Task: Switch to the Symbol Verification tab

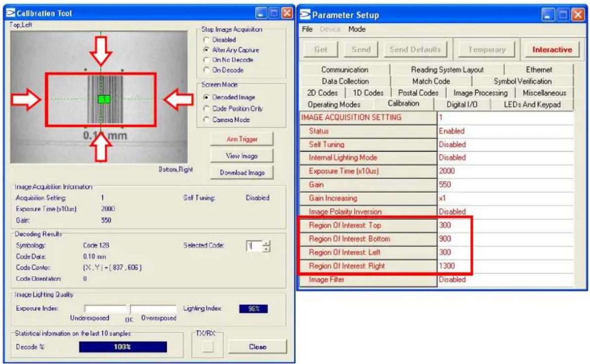Action: [x=522, y=81]
